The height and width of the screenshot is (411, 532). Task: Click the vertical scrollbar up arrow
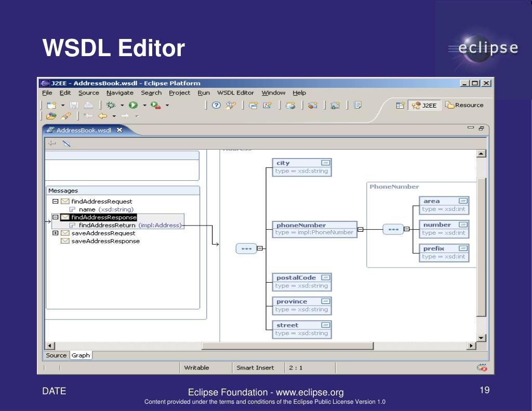481,153
